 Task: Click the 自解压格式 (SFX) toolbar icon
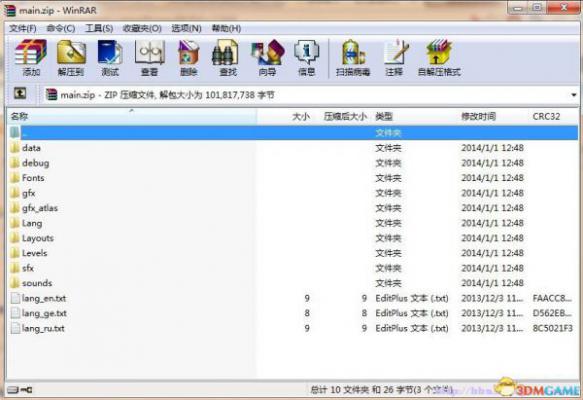click(x=439, y=53)
